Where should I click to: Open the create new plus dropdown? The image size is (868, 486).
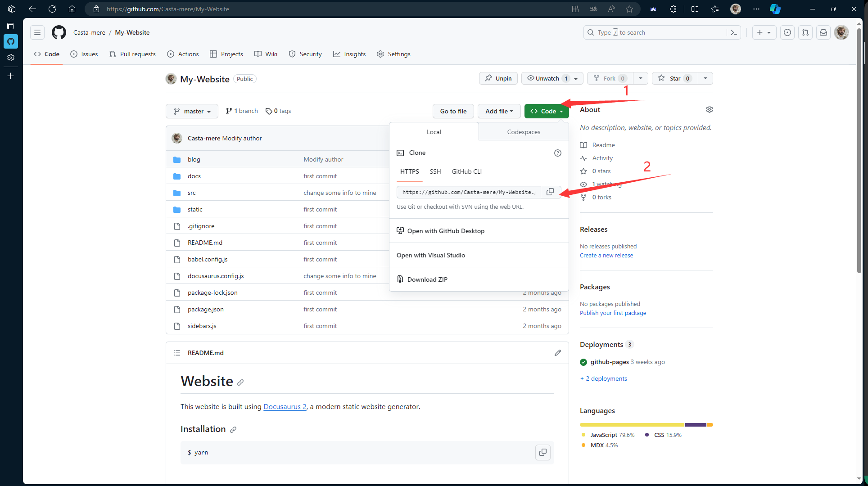(764, 32)
